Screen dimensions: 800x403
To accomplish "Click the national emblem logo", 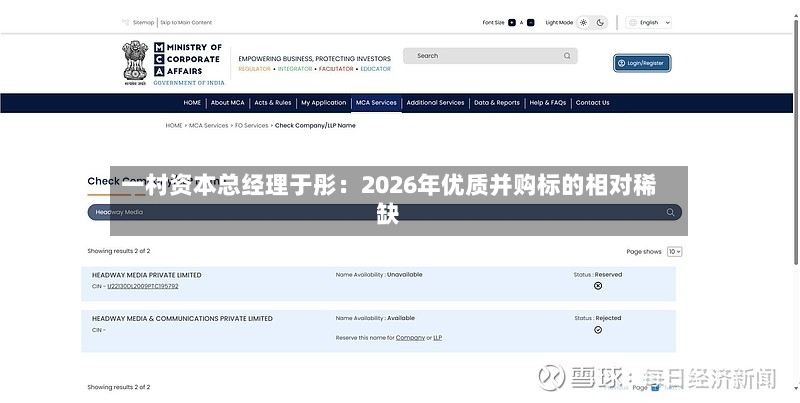I will (x=135, y=62).
